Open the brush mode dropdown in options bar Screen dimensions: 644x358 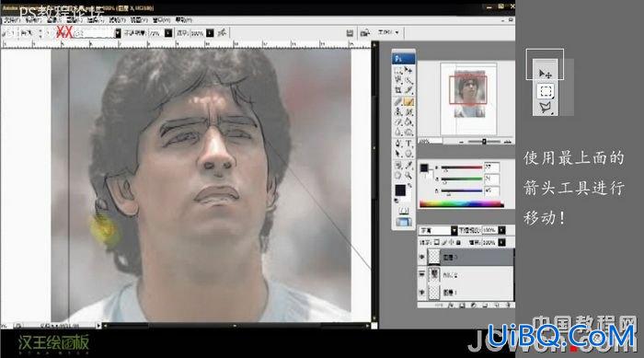click(118, 33)
